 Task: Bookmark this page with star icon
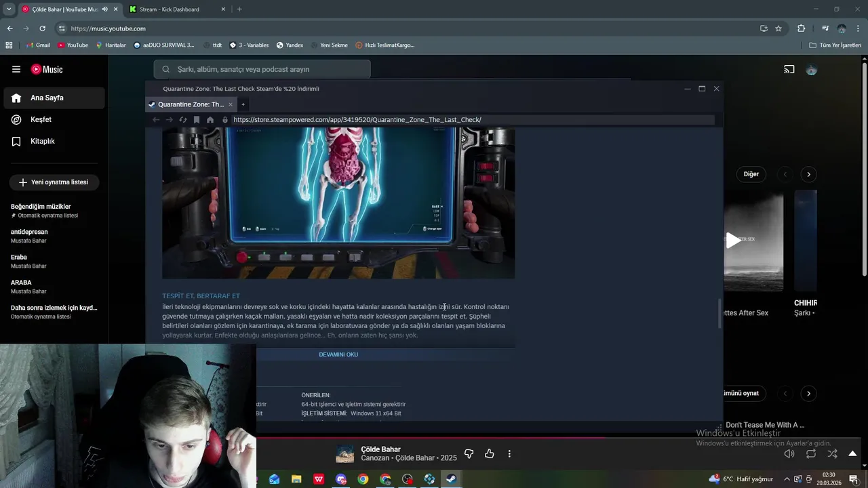[778, 28]
